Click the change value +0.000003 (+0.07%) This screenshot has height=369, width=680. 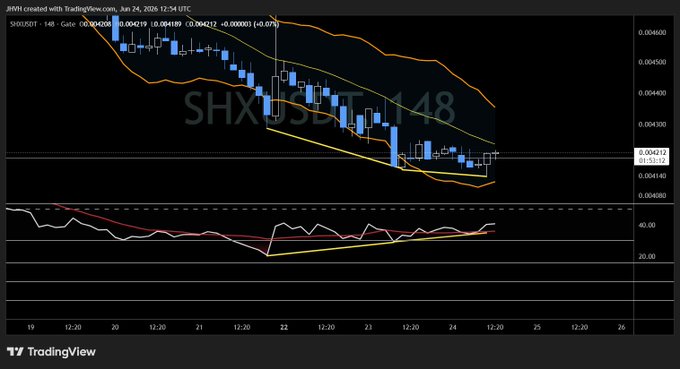(x=249, y=24)
